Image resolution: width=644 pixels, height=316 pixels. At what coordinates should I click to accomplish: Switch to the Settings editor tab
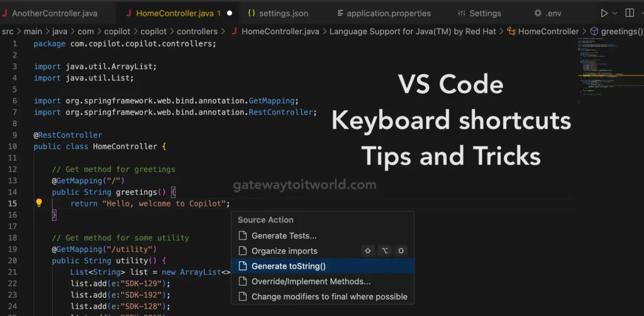tap(484, 13)
